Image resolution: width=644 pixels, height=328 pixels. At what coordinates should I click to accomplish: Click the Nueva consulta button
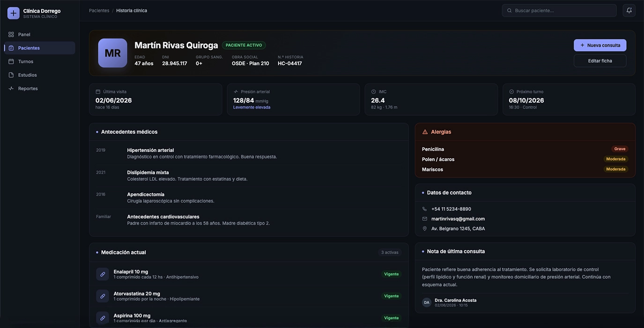600,45
